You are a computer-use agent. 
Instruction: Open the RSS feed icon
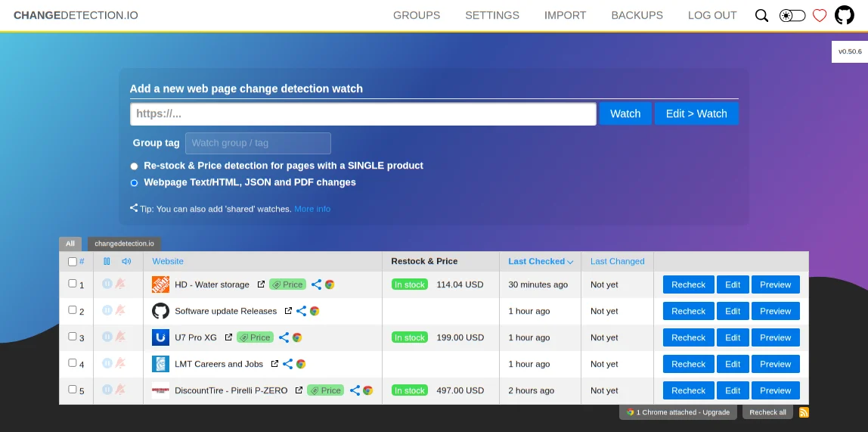(804, 412)
